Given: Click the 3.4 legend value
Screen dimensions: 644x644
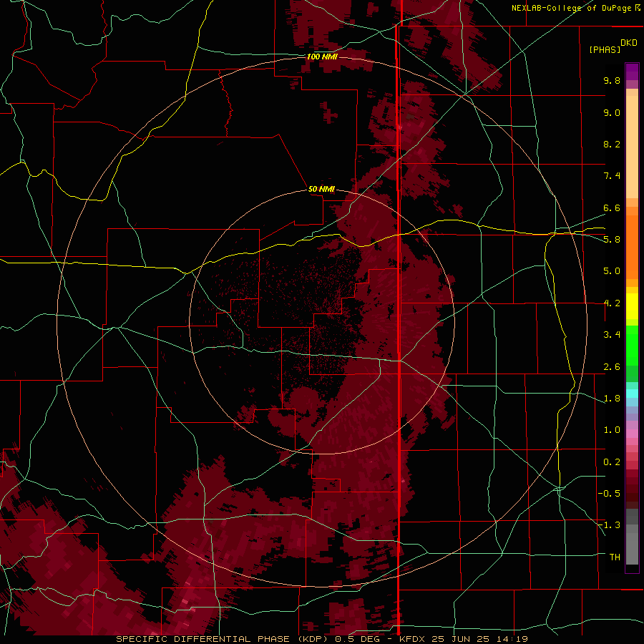Looking at the screenshot, I should point(612,335).
